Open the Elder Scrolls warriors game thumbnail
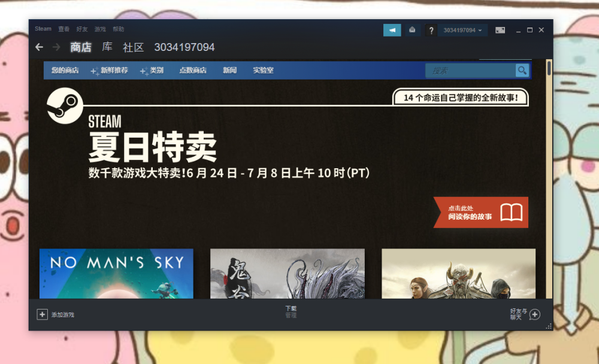The height and width of the screenshot is (364, 599). click(x=458, y=274)
